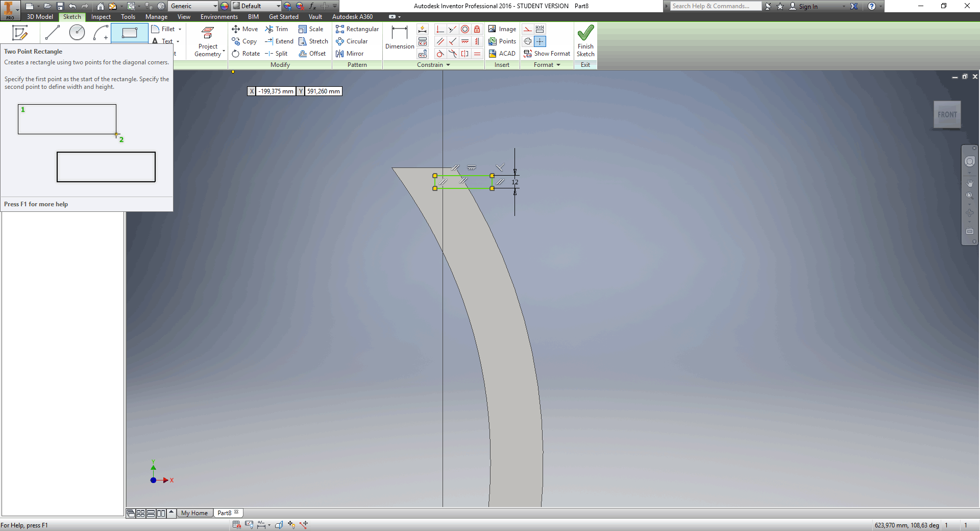Toggle Slice Graphics in status bar

point(279,524)
